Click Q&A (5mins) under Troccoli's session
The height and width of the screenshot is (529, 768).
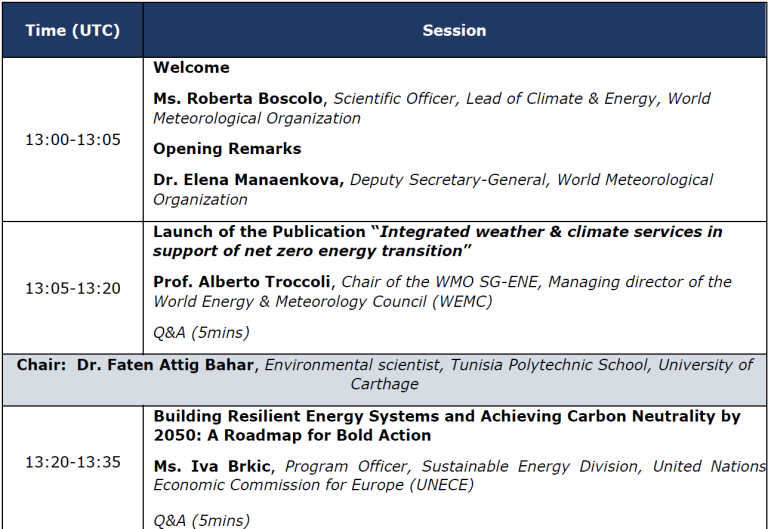[x=201, y=333]
